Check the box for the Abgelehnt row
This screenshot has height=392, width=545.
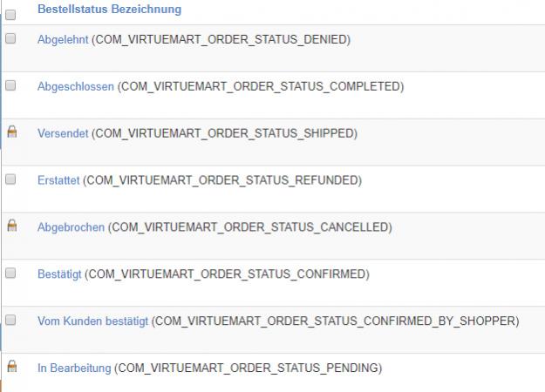(11, 39)
